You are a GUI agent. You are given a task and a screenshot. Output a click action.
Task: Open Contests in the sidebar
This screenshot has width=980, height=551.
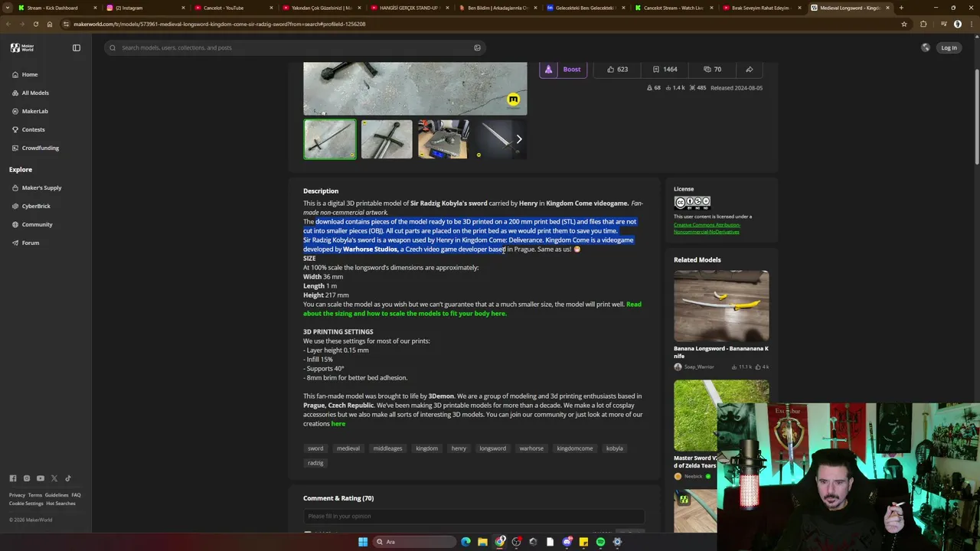[33, 129]
